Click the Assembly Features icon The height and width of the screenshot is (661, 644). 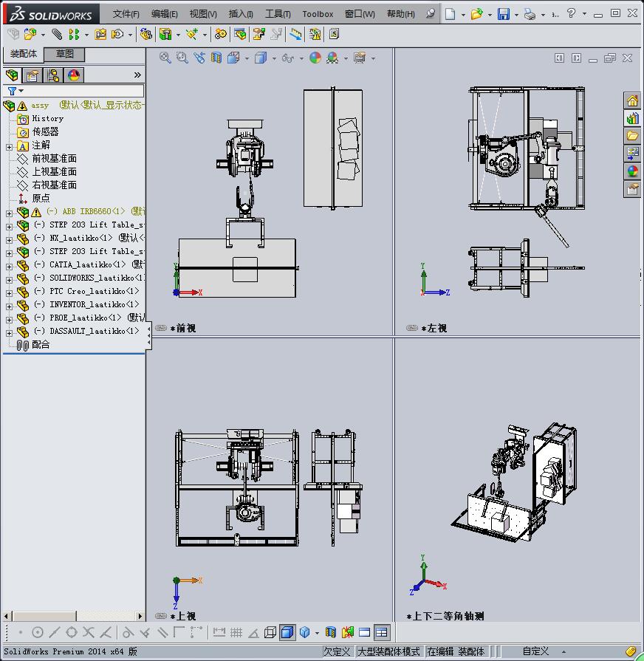coord(165,34)
